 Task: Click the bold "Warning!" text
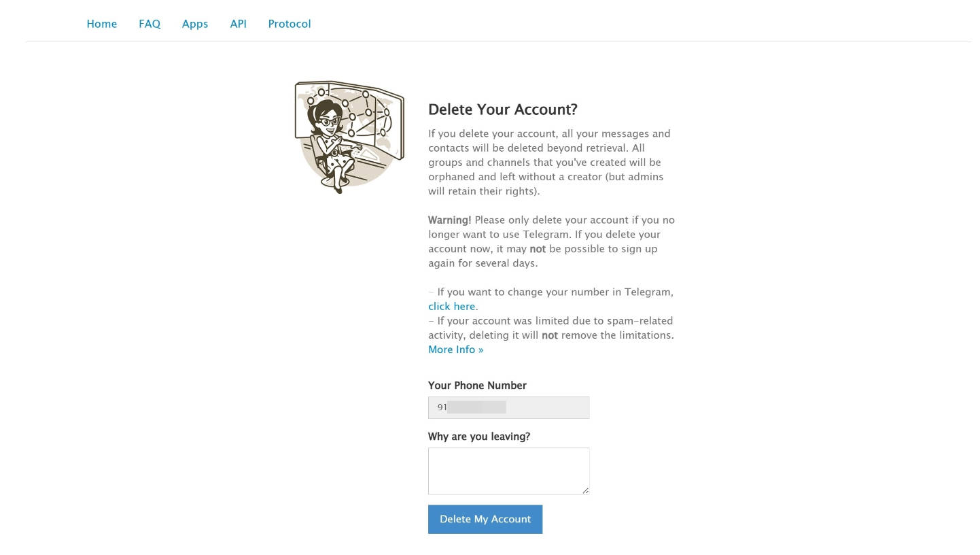449,220
